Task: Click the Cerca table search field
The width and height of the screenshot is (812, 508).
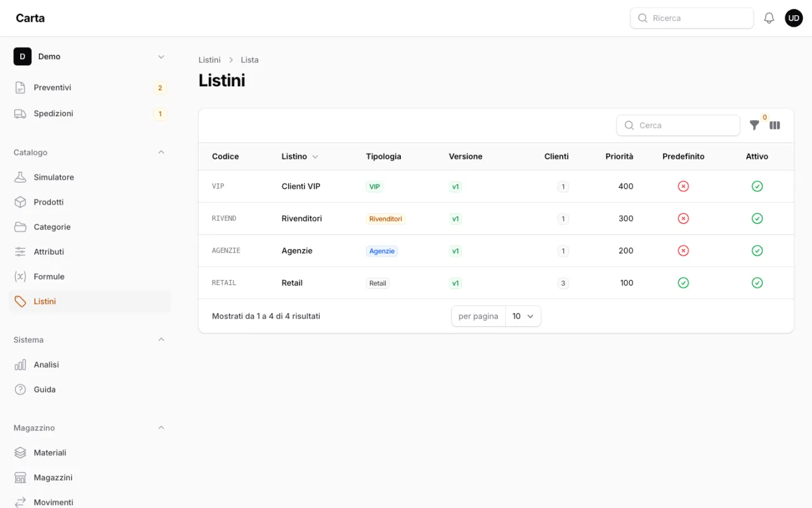Action: pyautogui.click(x=678, y=125)
